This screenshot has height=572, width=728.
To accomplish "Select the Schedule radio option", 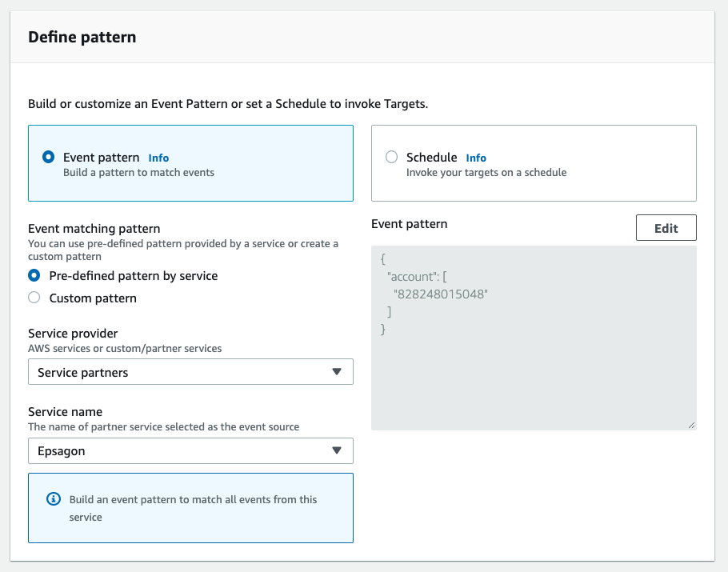I will [x=391, y=158].
